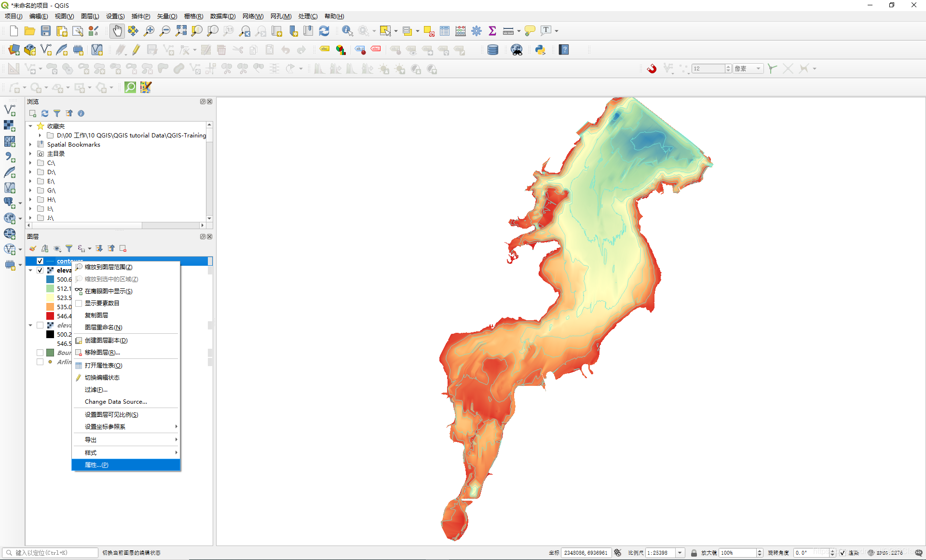Viewport: 926px width, 560px height.
Task: Click the Add Raster Layer sidebar icon
Action: (10, 125)
